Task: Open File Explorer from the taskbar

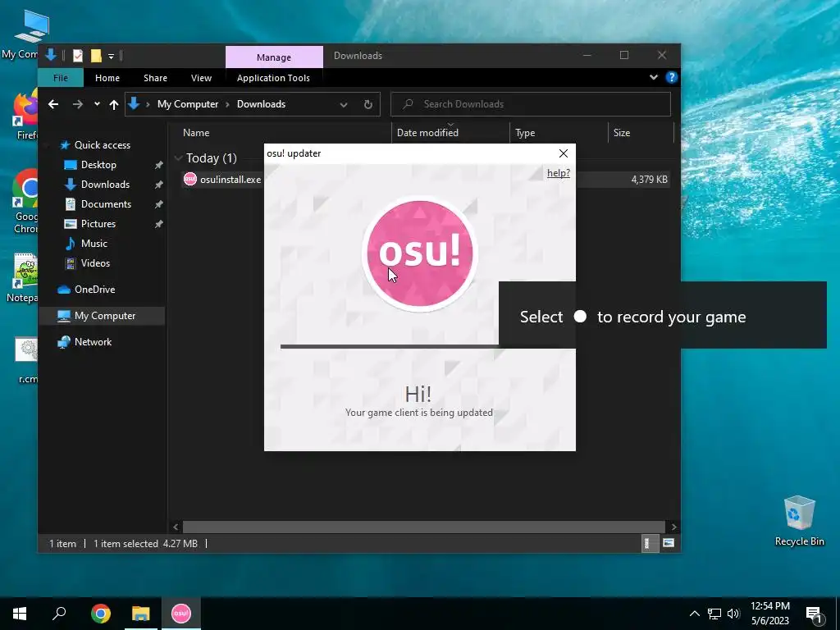Action: 141,614
